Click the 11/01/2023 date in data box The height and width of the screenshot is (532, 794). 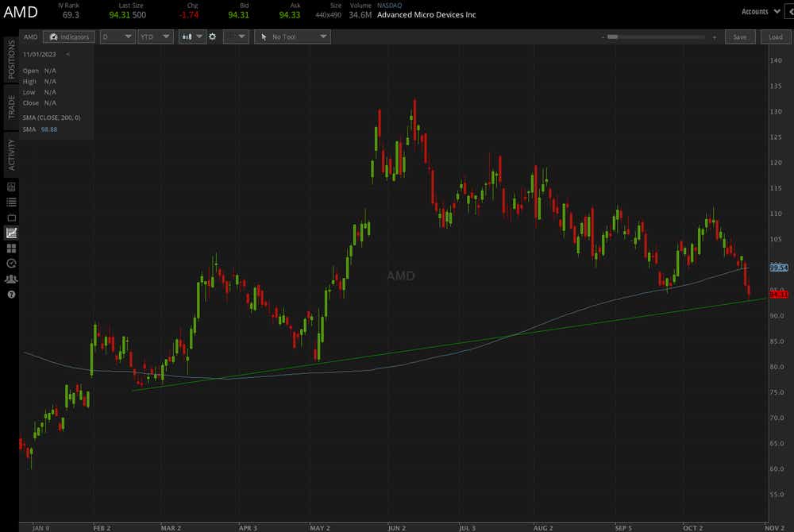click(40, 54)
